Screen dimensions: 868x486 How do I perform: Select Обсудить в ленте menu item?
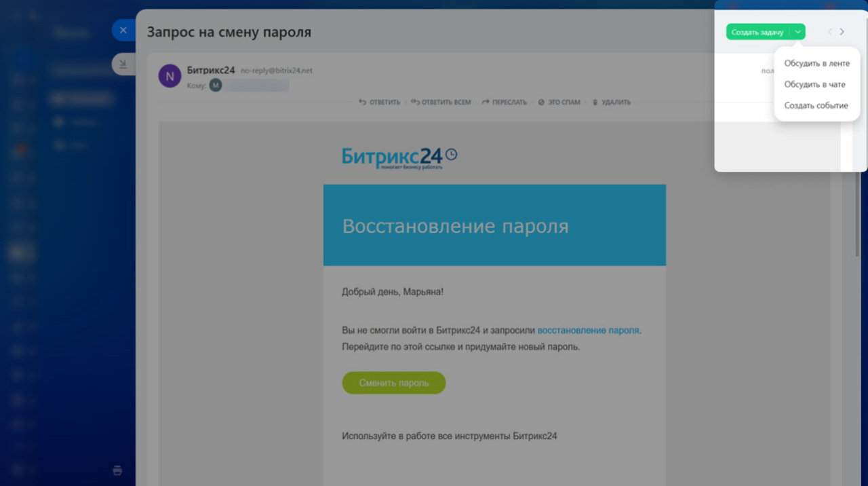coord(817,63)
